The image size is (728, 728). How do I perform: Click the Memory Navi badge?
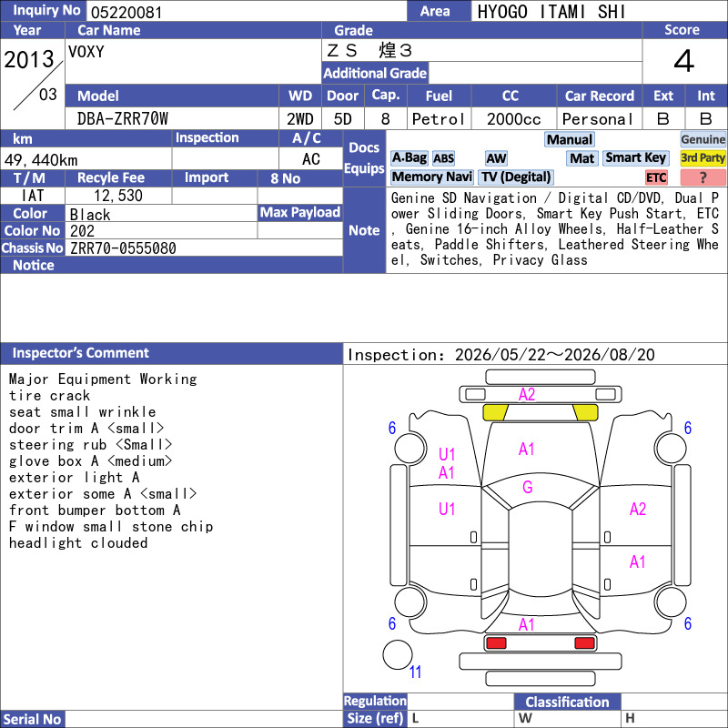pos(431,177)
